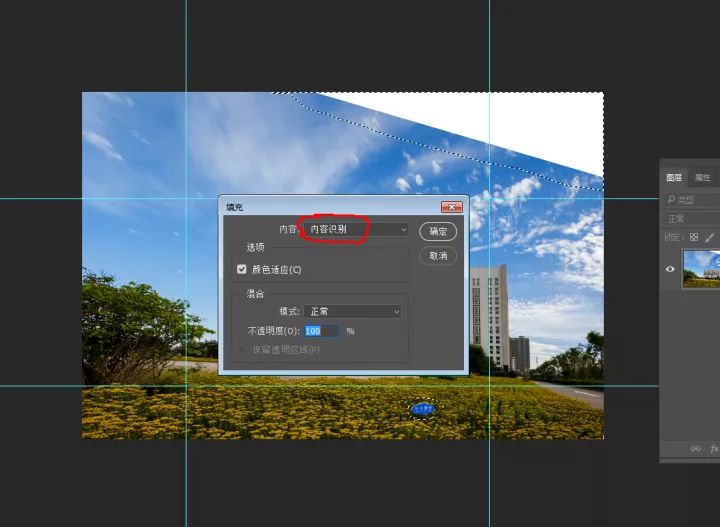The width and height of the screenshot is (720, 527).
Task: Click the 不透明度 opacity input field
Action: click(322, 331)
